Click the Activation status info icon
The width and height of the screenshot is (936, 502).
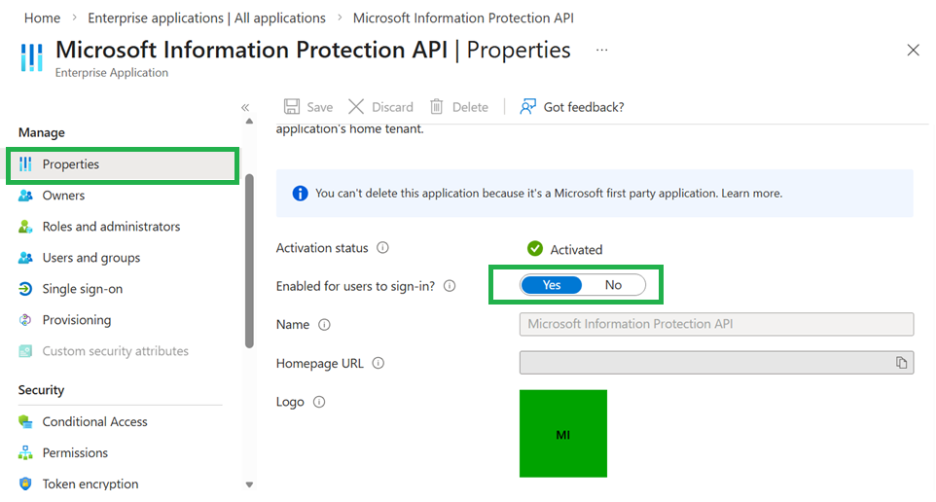click(383, 248)
